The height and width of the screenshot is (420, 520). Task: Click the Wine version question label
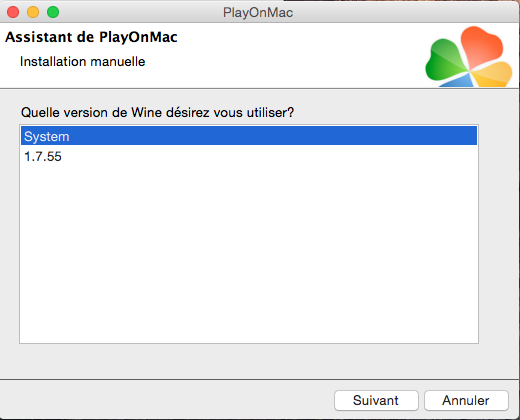click(x=157, y=112)
